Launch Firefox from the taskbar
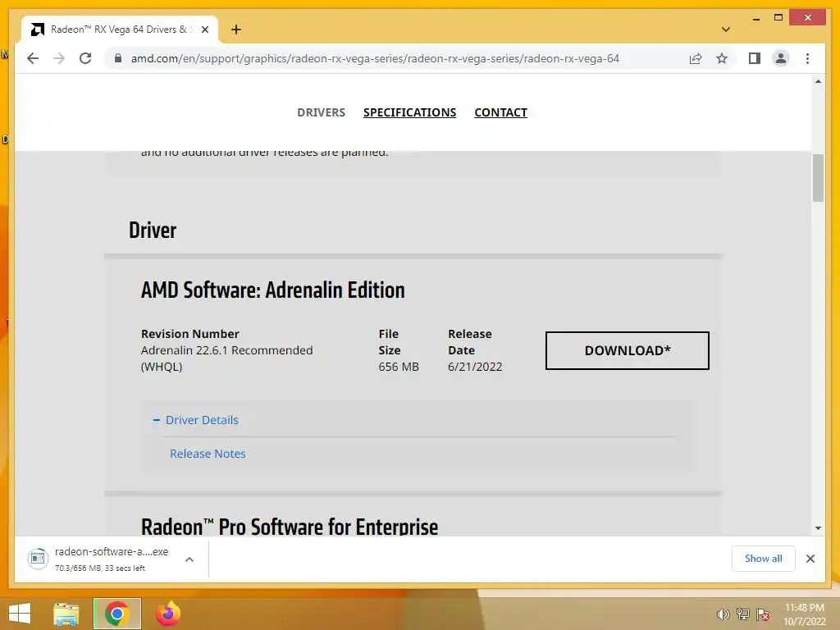This screenshot has width=840, height=630. coord(168,614)
